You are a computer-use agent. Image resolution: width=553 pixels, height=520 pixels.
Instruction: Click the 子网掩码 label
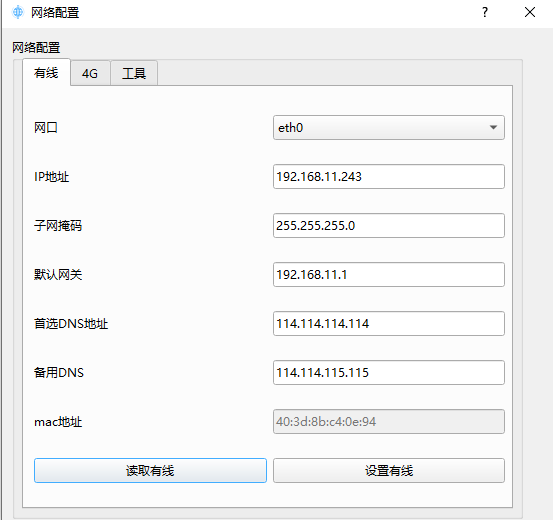(58, 225)
